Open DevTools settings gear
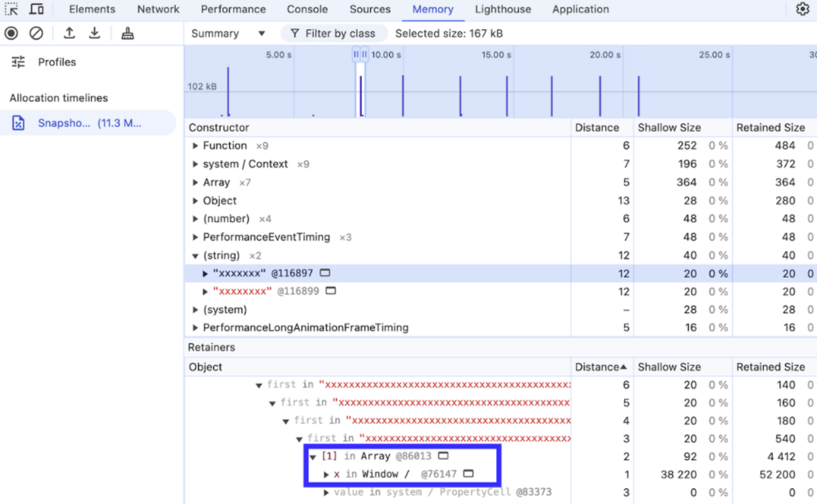Viewport: 817px width, 504px height. tap(803, 9)
